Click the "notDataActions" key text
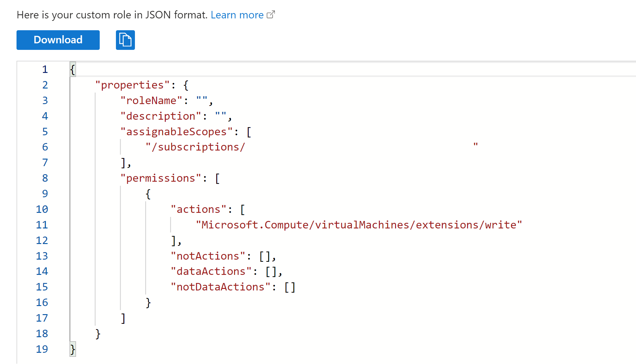This screenshot has width=636, height=364. click(220, 287)
